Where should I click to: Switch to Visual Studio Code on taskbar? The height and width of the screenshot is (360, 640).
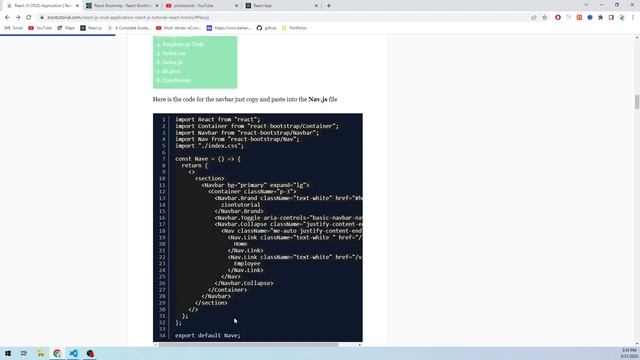click(73, 353)
